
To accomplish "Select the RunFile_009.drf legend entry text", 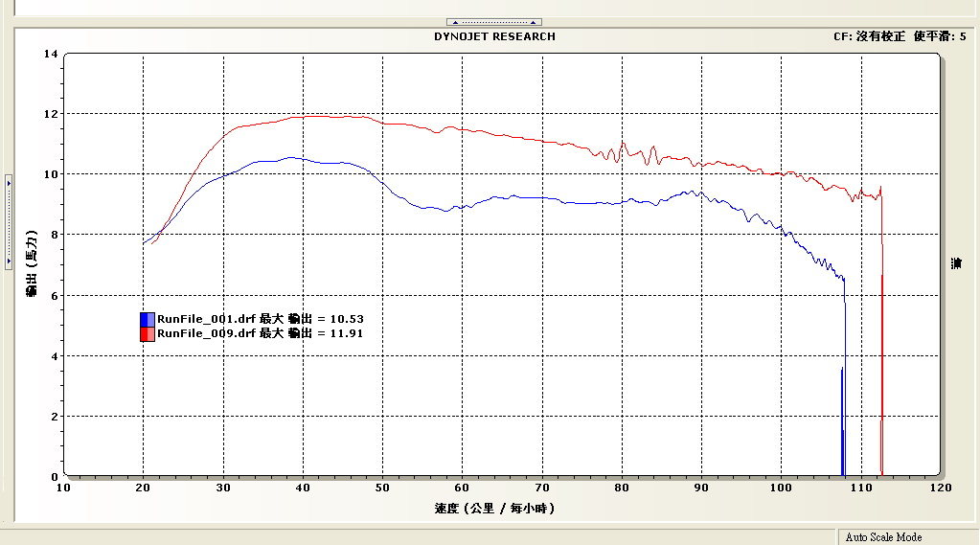I will tap(260, 333).
